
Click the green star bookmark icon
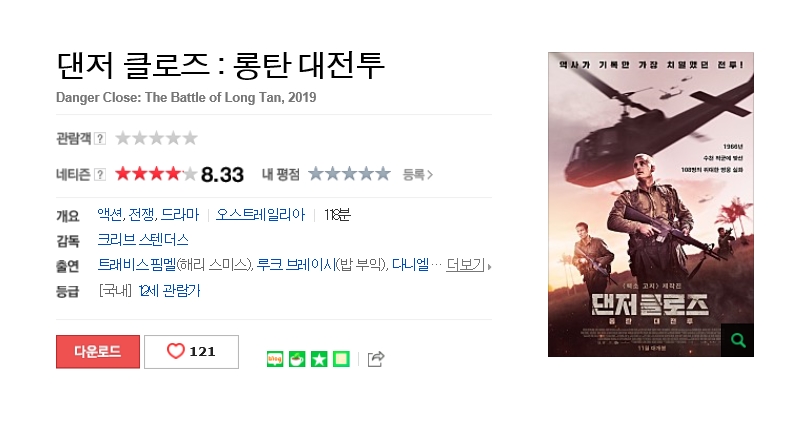click(x=319, y=359)
